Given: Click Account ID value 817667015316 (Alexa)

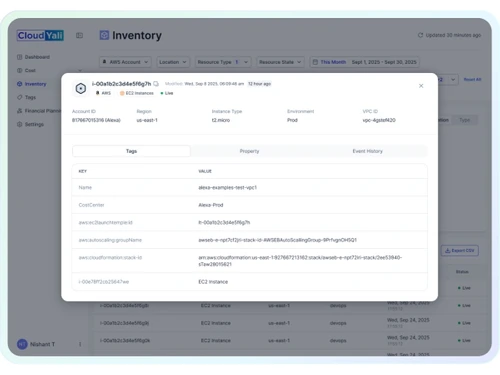Looking at the screenshot, I should click(96, 120).
